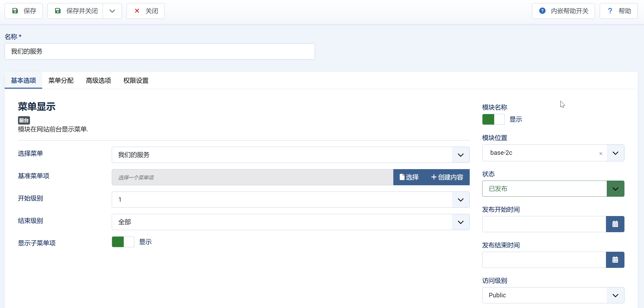The width and height of the screenshot is (644, 308).
Task: Click the save icon on 保存 button
Action: click(x=15, y=11)
